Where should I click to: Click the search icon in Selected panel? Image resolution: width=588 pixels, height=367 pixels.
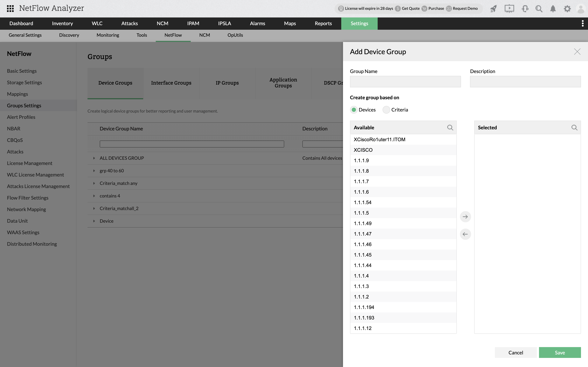click(x=574, y=127)
